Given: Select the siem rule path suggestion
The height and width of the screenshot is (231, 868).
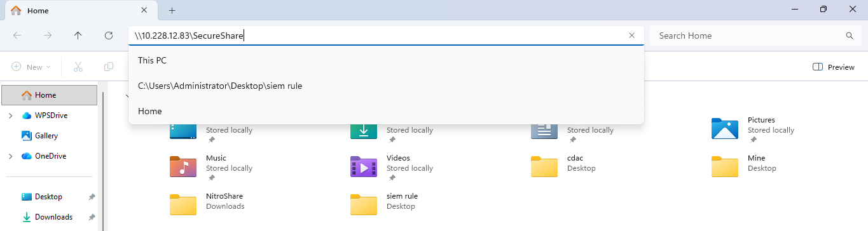Looking at the screenshot, I should coord(386,86).
